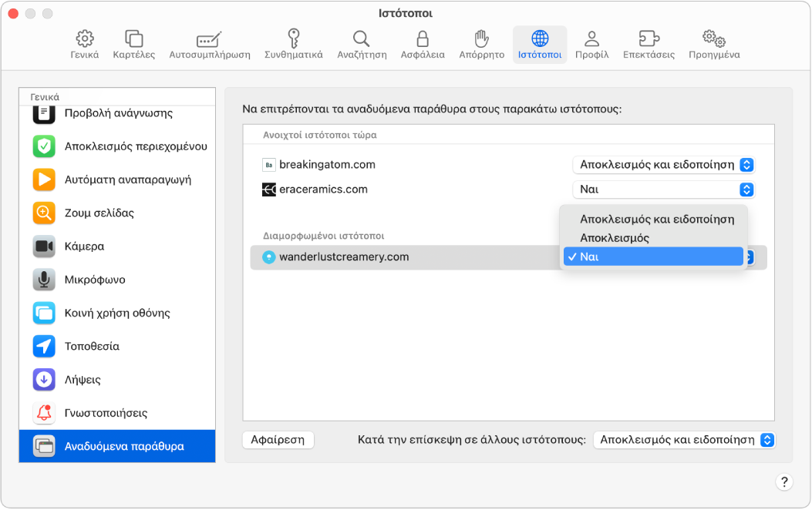The height and width of the screenshot is (510, 812).
Task: Open breakingatom.com popup setting dropdown
Action: (663, 165)
